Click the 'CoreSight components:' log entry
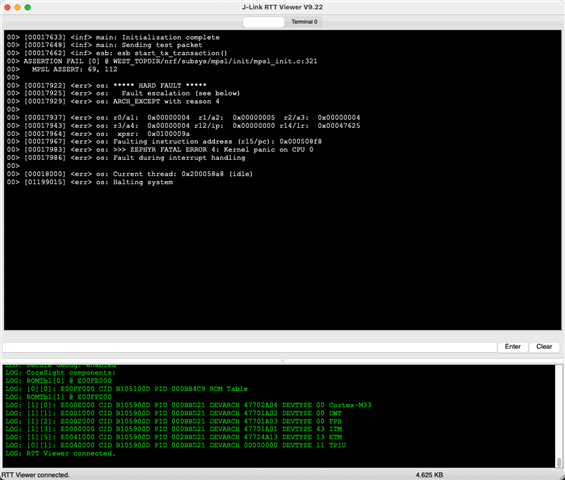This screenshot has height=480, width=565. pos(61,373)
